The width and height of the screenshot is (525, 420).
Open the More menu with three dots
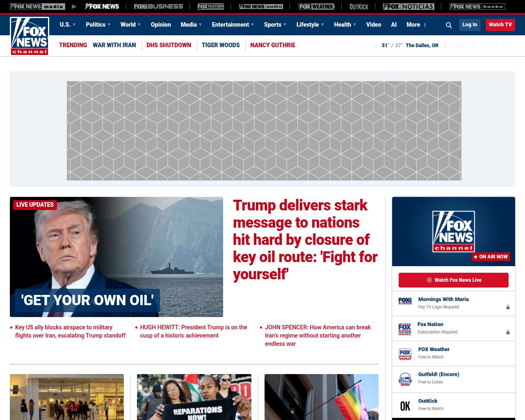coord(416,25)
